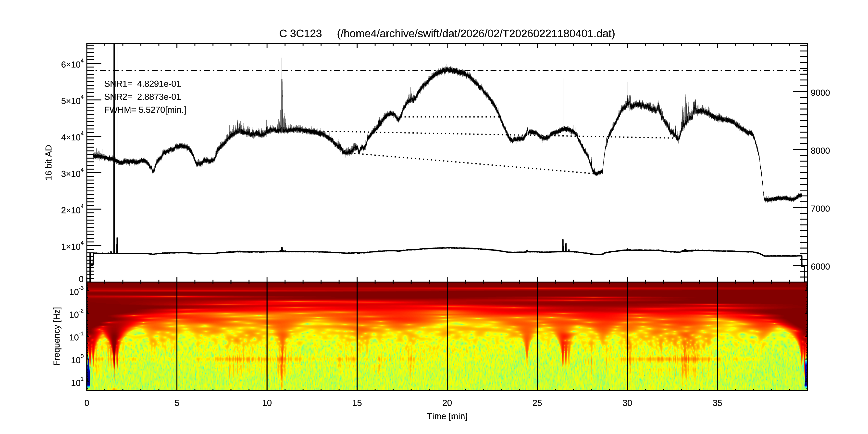This screenshot has height=434, width=868.
Task: Click the FWHM= 5.5270[min.] label
Action: click(x=145, y=110)
